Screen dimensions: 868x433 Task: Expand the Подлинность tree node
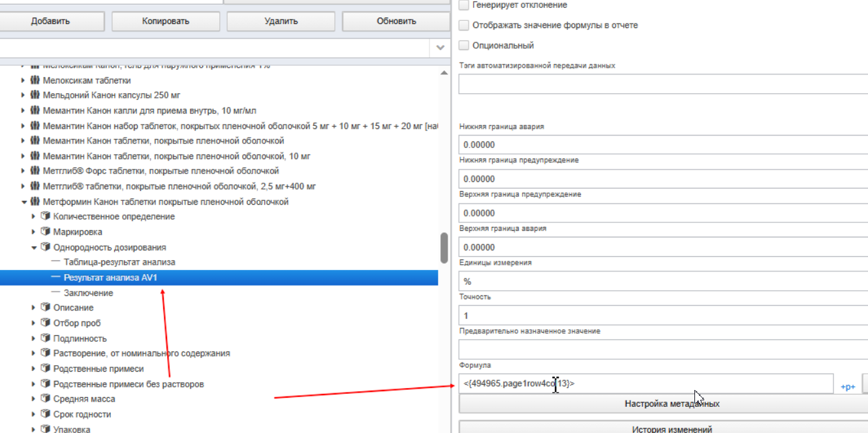click(x=34, y=338)
